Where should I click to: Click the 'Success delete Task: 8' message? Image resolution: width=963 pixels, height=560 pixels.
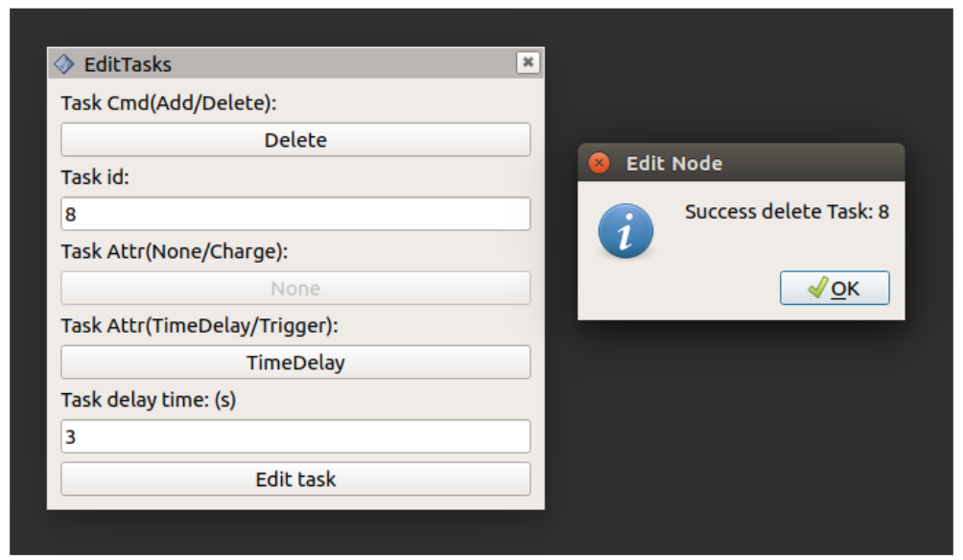(787, 212)
